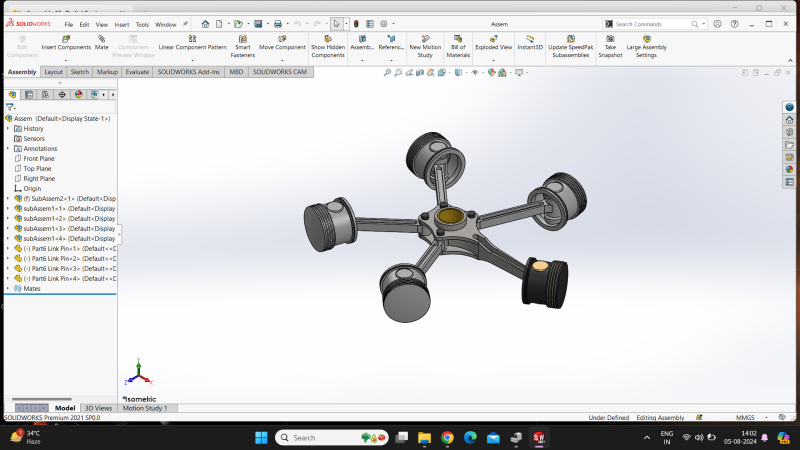800x450 pixels.
Task: Click Show Hidden Components
Action: coord(328,46)
